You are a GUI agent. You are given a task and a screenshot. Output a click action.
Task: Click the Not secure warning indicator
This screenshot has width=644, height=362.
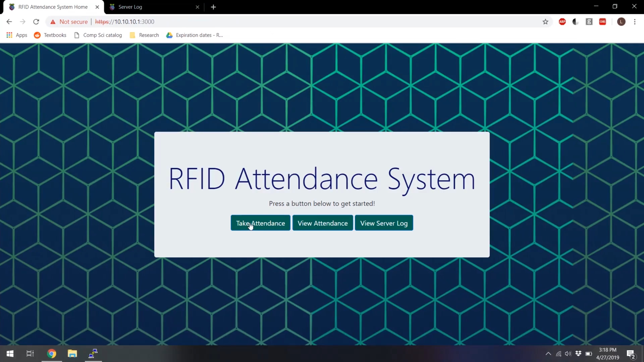tap(69, 22)
